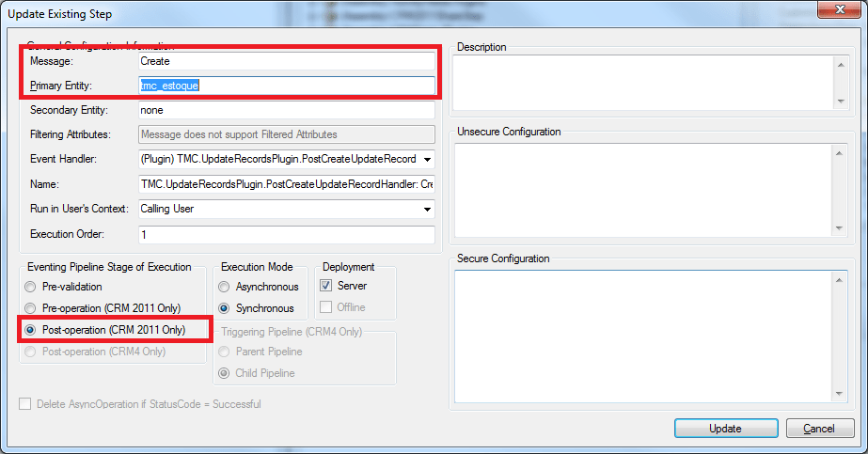The height and width of the screenshot is (454, 868).
Task: Open the Event Handler dropdown
Action: pos(428,160)
